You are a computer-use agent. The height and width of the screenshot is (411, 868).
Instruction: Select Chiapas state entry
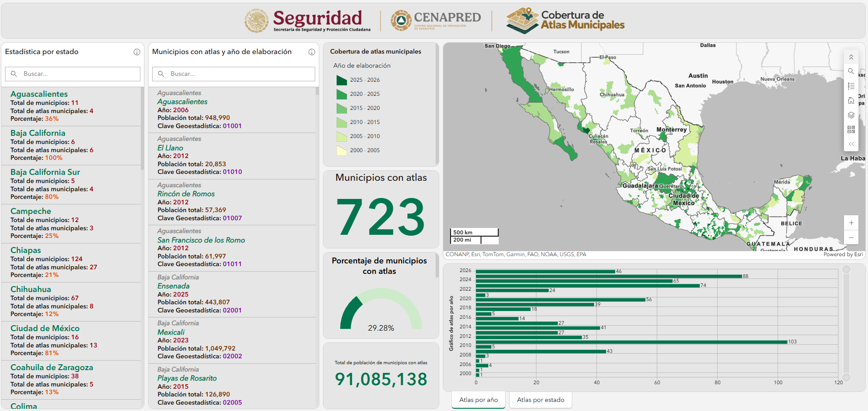pos(72,262)
